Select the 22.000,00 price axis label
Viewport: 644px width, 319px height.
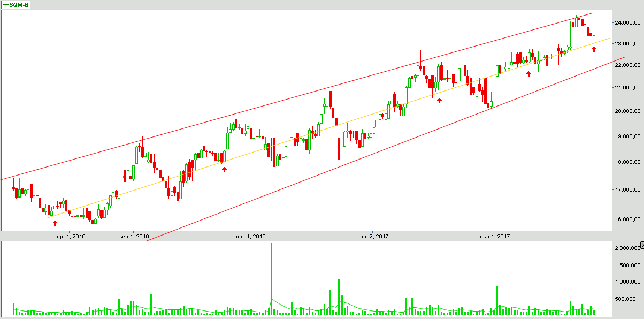click(627, 65)
